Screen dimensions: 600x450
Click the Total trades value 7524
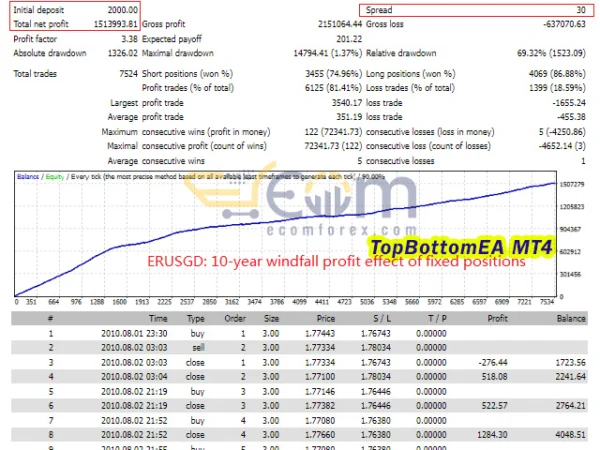point(128,73)
